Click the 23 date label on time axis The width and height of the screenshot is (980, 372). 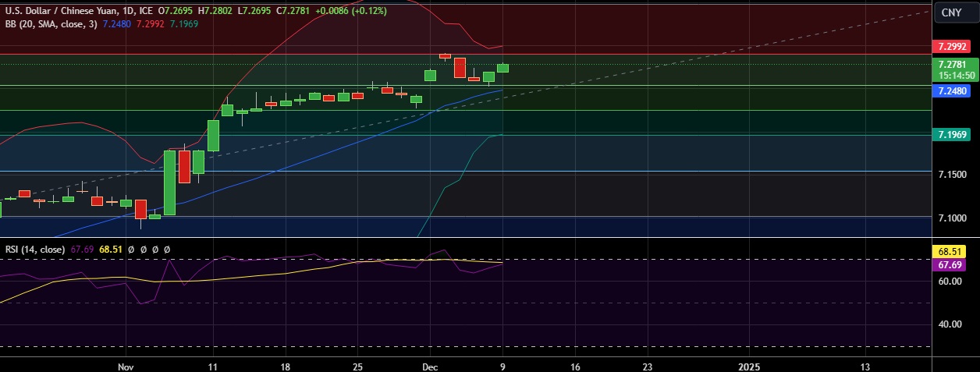click(648, 366)
